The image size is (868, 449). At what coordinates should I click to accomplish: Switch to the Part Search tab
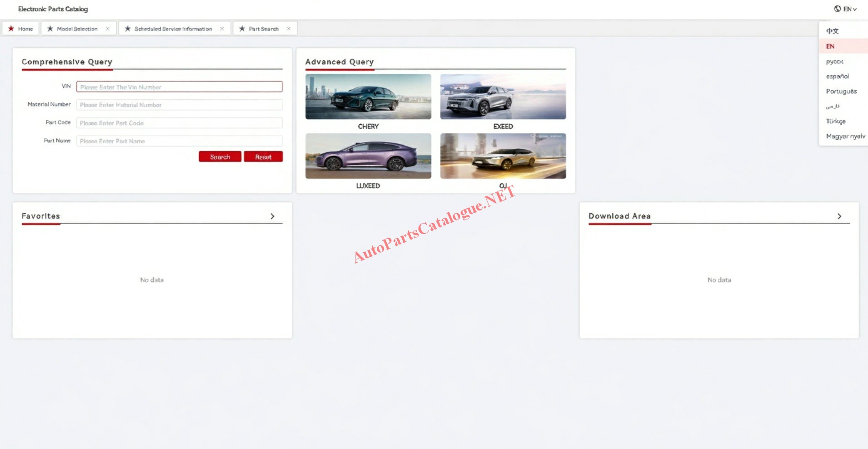tap(263, 29)
